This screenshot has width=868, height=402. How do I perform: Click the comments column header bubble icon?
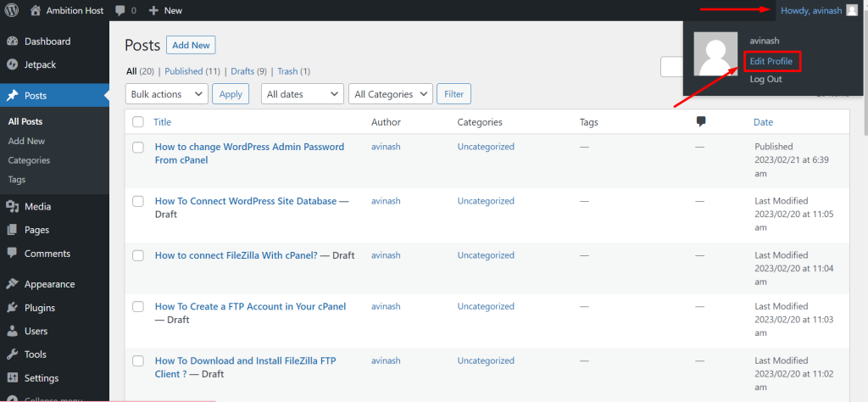tap(701, 122)
